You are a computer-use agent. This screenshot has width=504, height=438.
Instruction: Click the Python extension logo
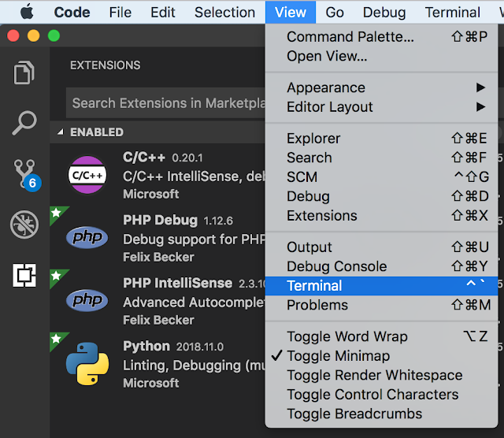coord(87,364)
